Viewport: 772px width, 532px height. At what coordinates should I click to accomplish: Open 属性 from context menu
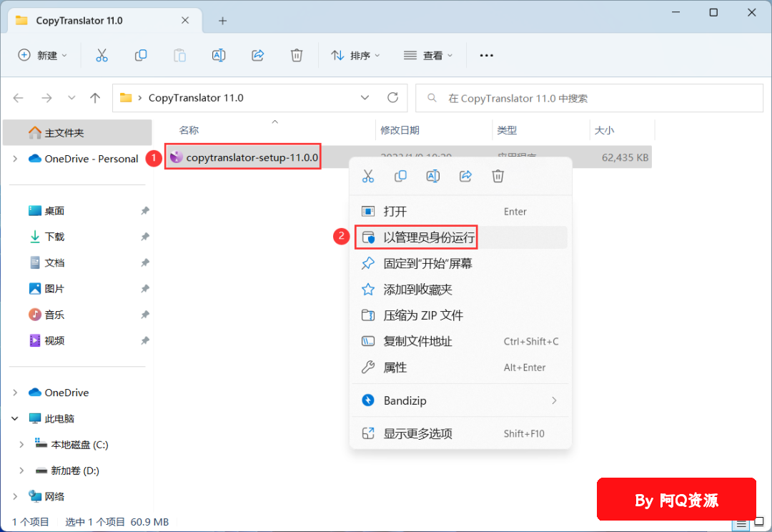point(460,368)
